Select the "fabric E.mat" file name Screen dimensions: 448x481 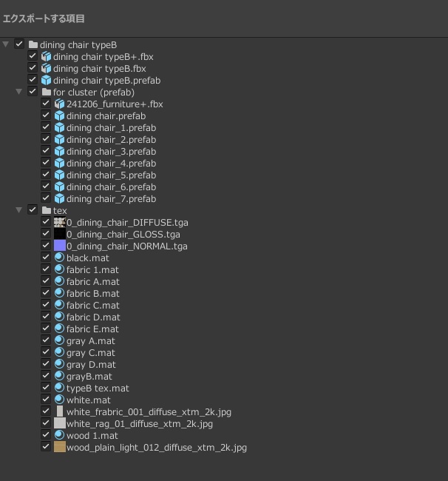pos(92,329)
